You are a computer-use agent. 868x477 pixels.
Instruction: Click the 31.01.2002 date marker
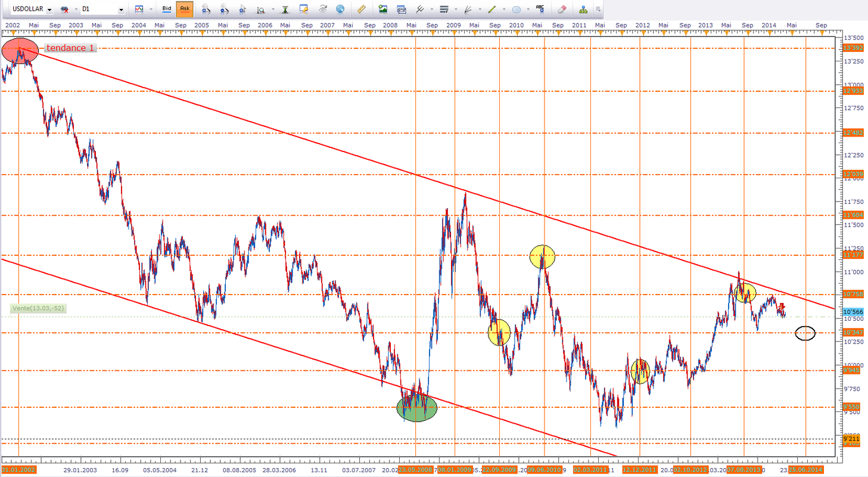coord(20,470)
